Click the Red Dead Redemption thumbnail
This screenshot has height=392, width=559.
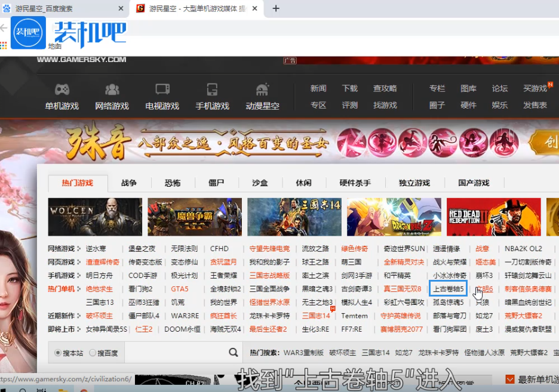pos(493,217)
